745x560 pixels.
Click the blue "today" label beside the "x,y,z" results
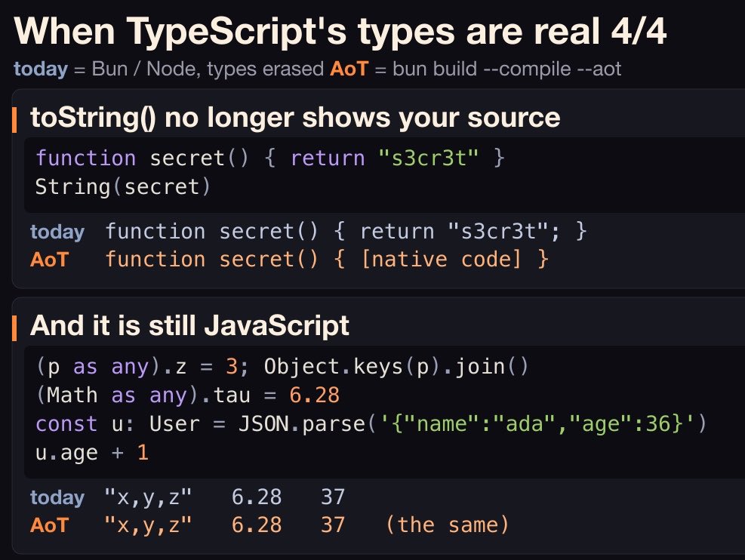coord(57,498)
